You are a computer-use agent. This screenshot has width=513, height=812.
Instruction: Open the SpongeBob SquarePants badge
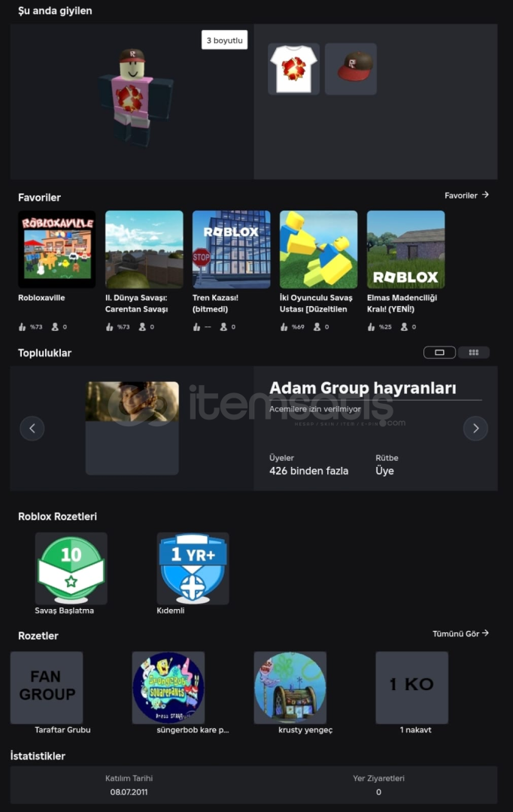168,688
